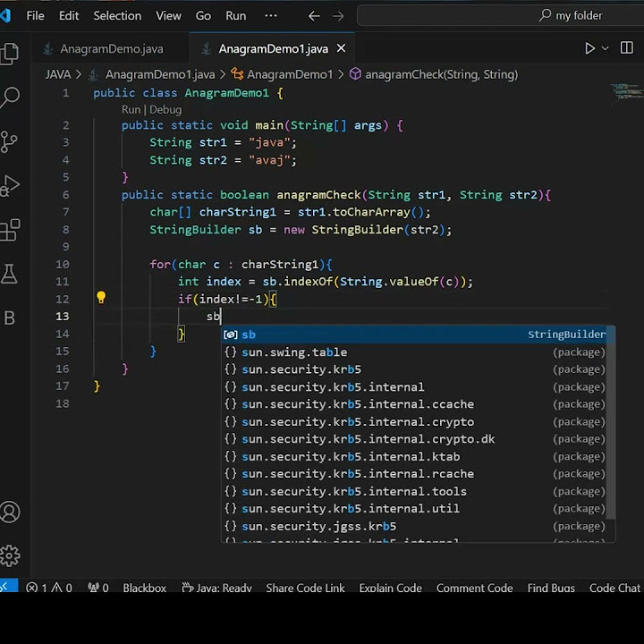This screenshot has width=644, height=644.
Task: Click the AnagramDemo1 class breadcrumb
Action: pyautogui.click(x=290, y=74)
